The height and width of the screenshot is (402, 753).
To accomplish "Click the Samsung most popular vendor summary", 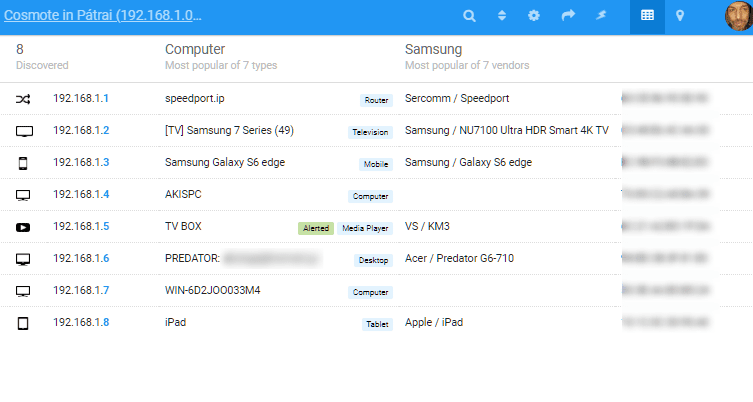I will tap(467, 57).
